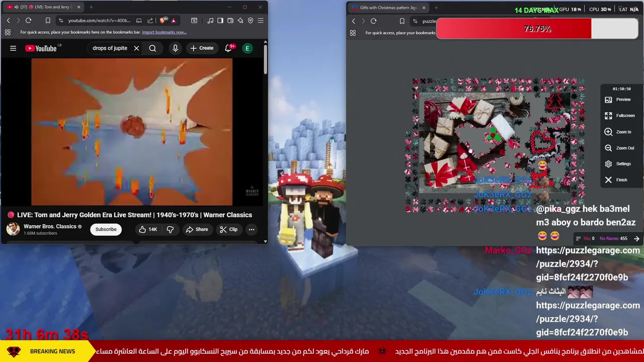Create a Clip of the video
The width and height of the screenshot is (644, 362).
(x=228, y=229)
